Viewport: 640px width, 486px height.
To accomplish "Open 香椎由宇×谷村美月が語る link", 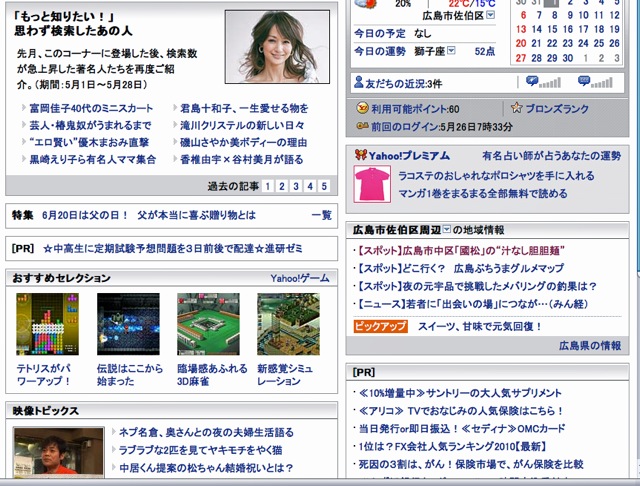I will (242, 159).
